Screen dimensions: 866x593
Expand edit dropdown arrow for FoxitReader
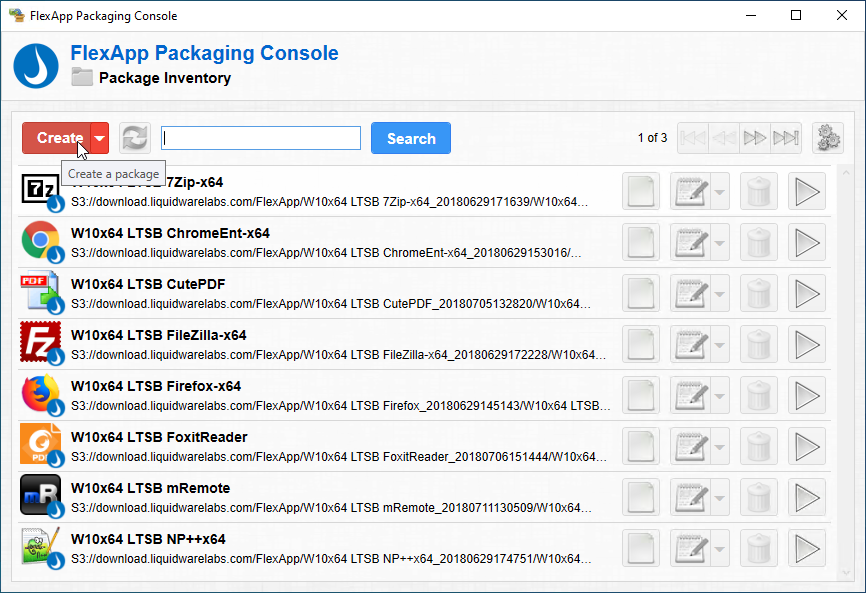pyautogui.click(x=719, y=446)
